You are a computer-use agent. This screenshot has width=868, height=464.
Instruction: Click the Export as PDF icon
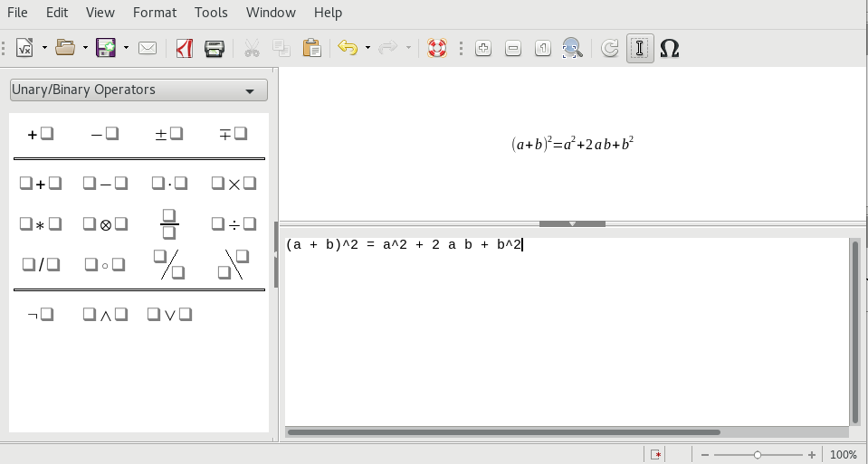(185, 48)
